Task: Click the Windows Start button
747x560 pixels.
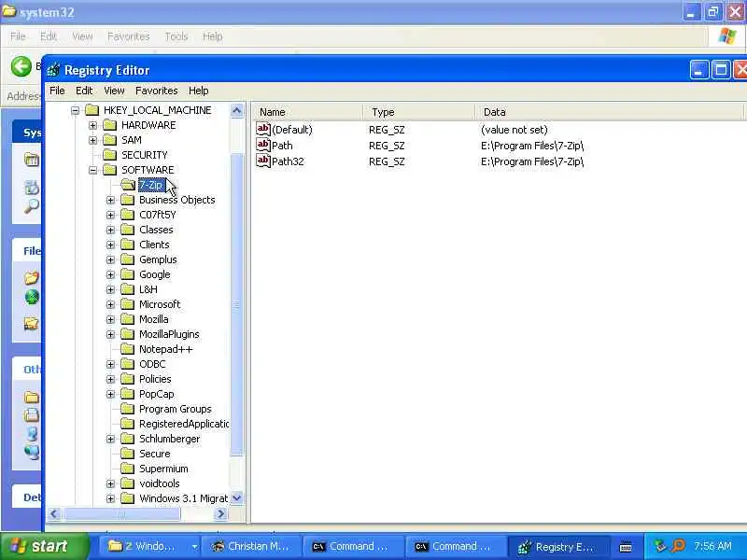Action: [44, 546]
